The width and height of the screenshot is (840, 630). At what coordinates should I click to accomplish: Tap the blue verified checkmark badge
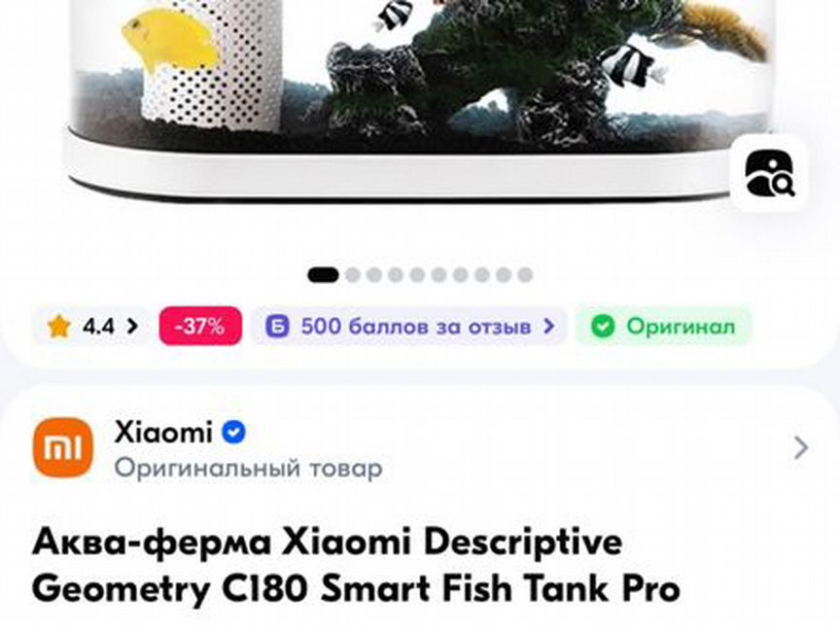(233, 432)
